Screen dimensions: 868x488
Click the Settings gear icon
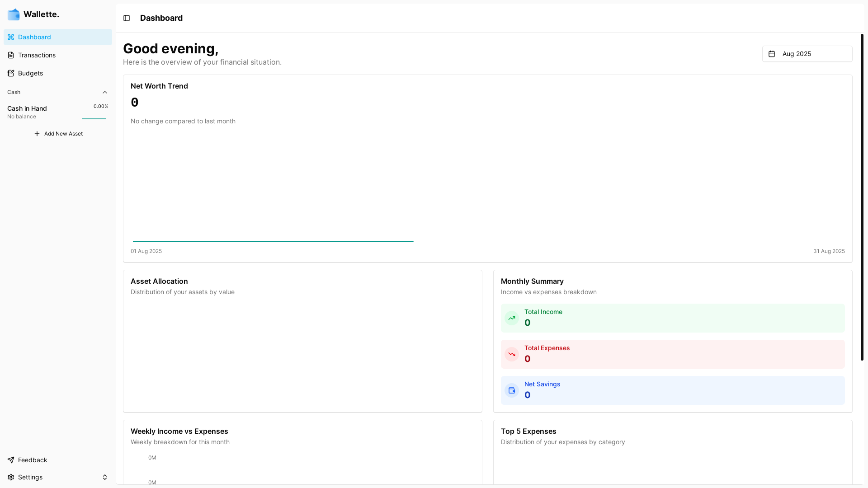[11, 477]
